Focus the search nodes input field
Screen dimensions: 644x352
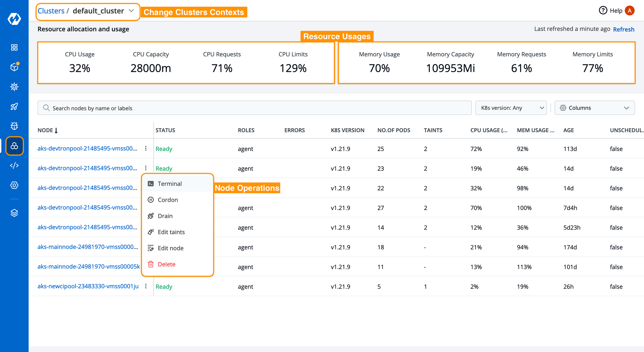tap(254, 108)
